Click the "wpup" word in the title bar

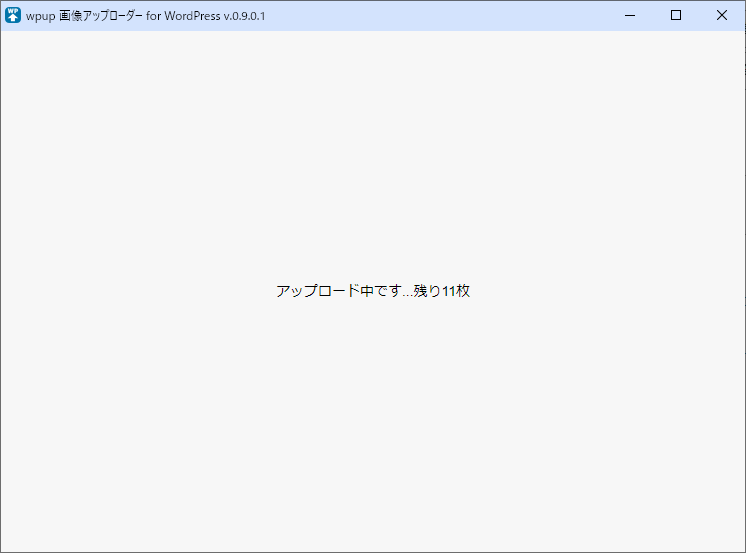point(40,16)
